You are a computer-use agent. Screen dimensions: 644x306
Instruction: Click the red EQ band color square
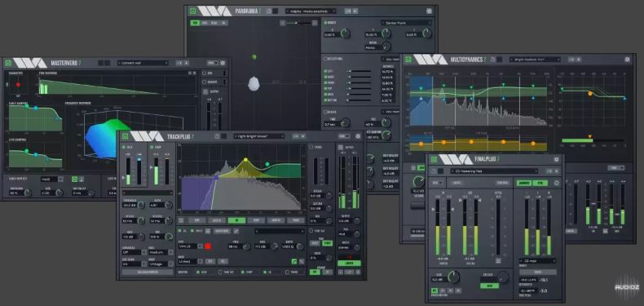click(x=208, y=246)
